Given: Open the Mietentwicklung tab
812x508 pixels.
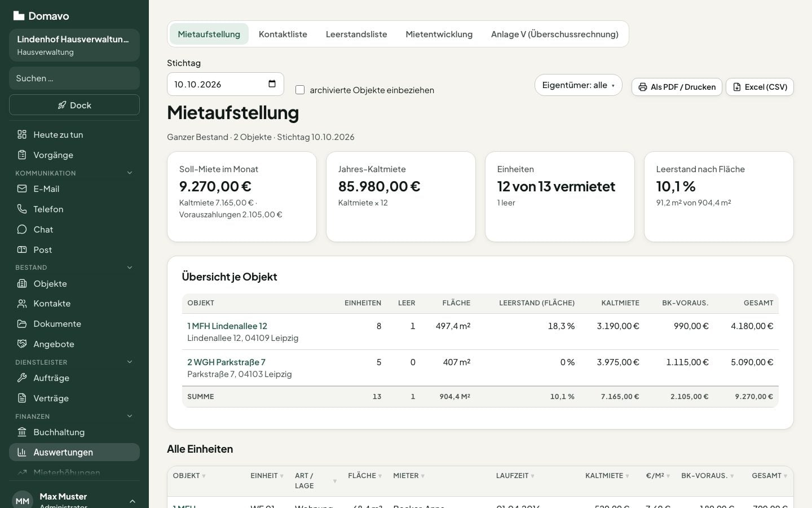Looking at the screenshot, I should coord(439,34).
